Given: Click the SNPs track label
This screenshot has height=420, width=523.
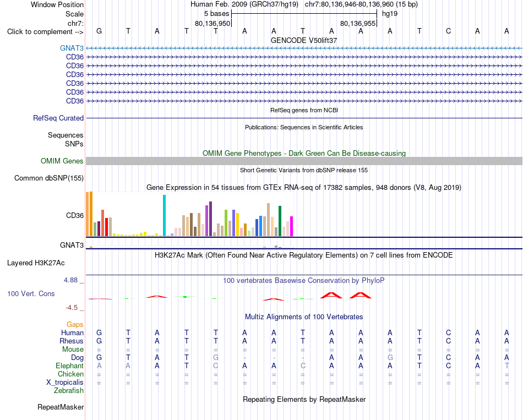Looking at the screenshot, I should pyautogui.click(x=74, y=144).
